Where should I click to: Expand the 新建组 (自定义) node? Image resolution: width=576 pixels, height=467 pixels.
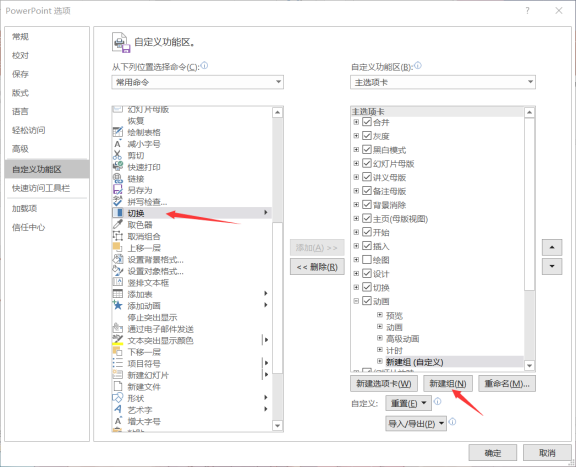pyautogui.click(x=380, y=362)
